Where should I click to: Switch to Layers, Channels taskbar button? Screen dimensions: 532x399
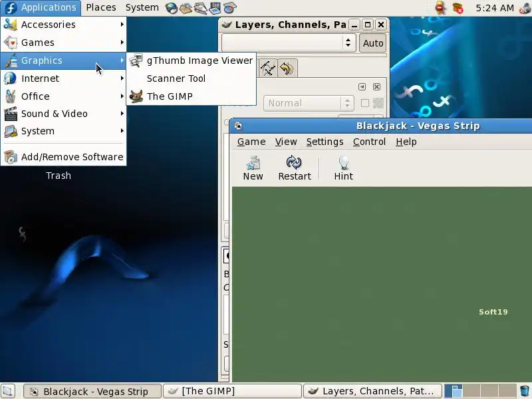[x=372, y=392]
